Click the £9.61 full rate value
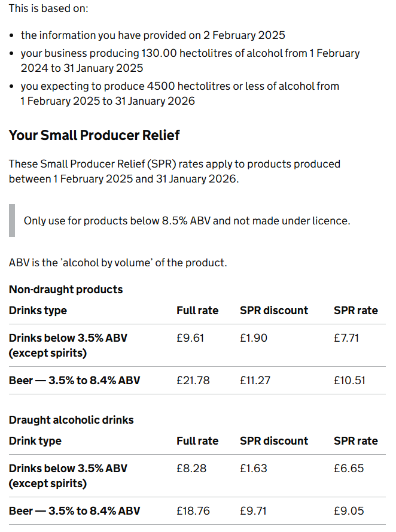The width and height of the screenshot is (396, 532). [190, 338]
